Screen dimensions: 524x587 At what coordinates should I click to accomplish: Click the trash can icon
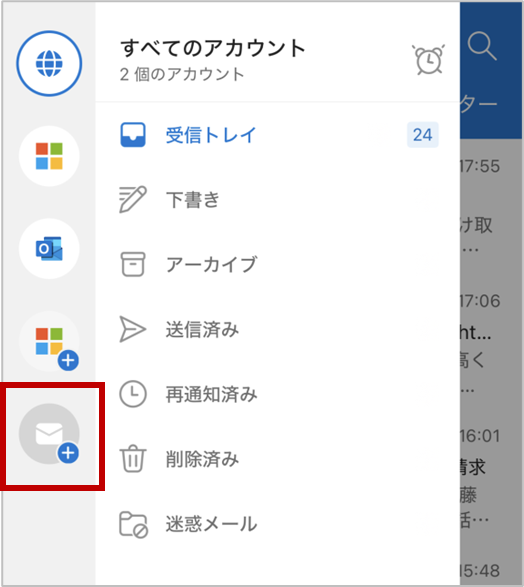[132, 459]
